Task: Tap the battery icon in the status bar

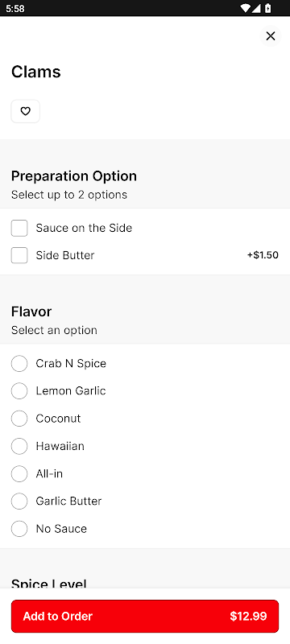Action: pos(267,8)
